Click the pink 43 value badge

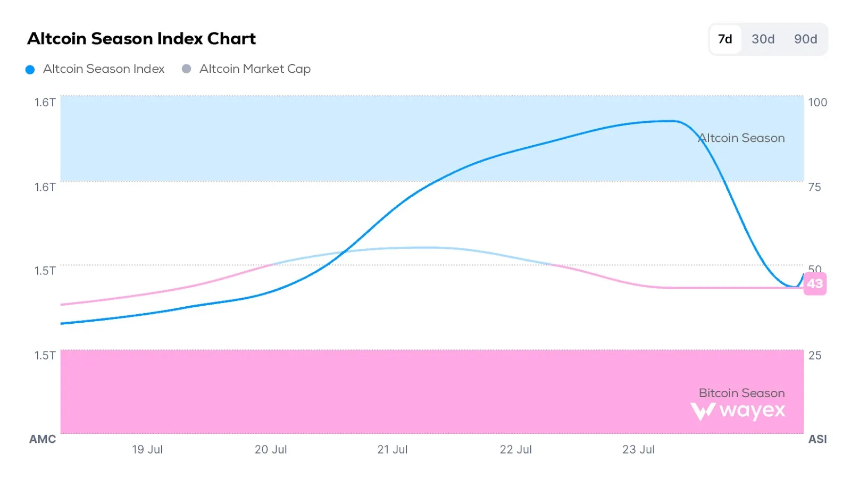815,283
